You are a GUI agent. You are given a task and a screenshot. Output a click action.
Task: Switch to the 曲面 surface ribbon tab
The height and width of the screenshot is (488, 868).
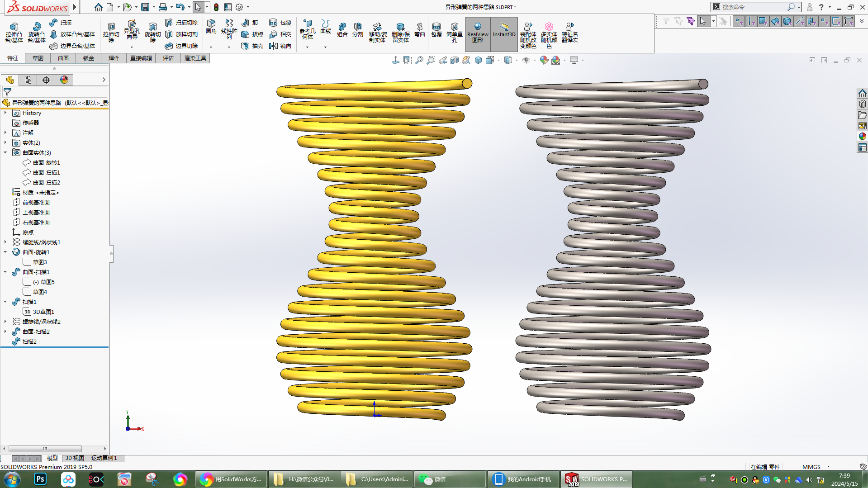(x=63, y=58)
